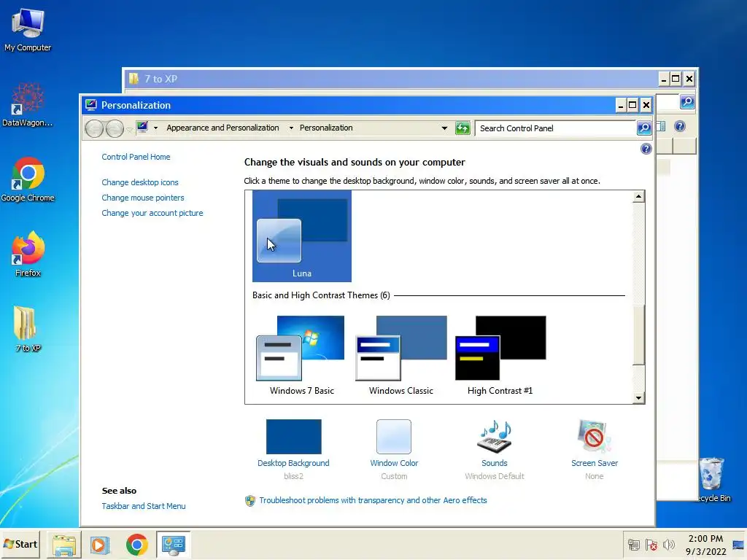Open the taskbar clock showing 2:00 PM
This screenshot has width=747, height=560.
[x=706, y=545]
